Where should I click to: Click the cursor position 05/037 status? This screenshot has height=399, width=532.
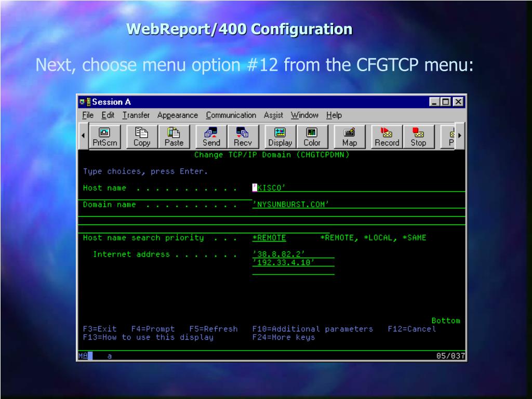click(x=450, y=356)
